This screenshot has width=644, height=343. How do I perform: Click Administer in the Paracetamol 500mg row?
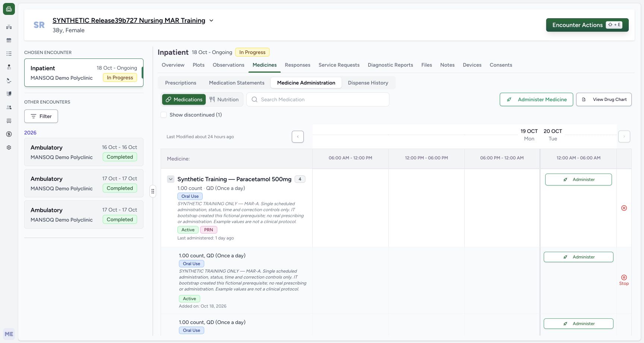click(578, 180)
